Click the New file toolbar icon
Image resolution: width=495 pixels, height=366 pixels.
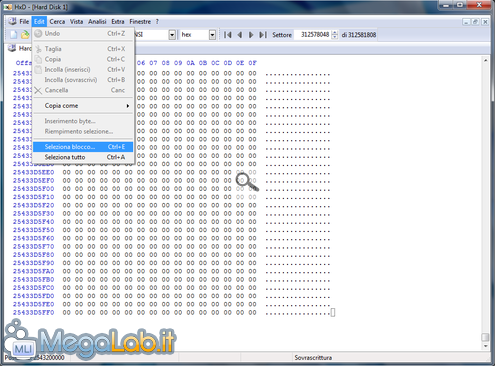pos(14,35)
